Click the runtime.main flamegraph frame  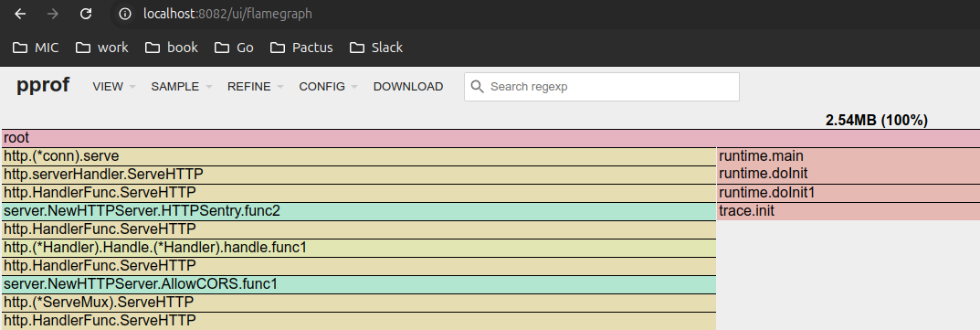click(x=848, y=156)
